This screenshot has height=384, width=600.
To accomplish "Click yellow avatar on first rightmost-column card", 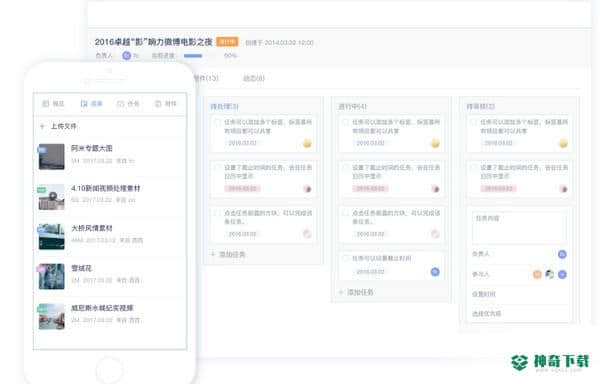I will click(x=563, y=143).
